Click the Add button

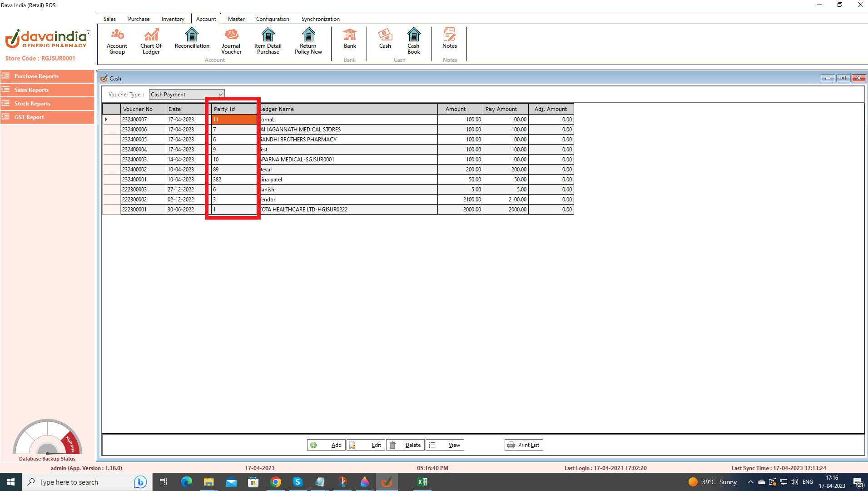coord(326,445)
